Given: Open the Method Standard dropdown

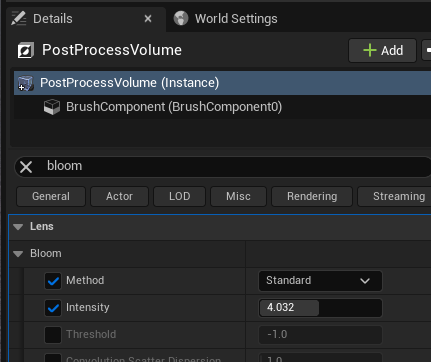Looking at the screenshot, I should click(x=320, y=281).
